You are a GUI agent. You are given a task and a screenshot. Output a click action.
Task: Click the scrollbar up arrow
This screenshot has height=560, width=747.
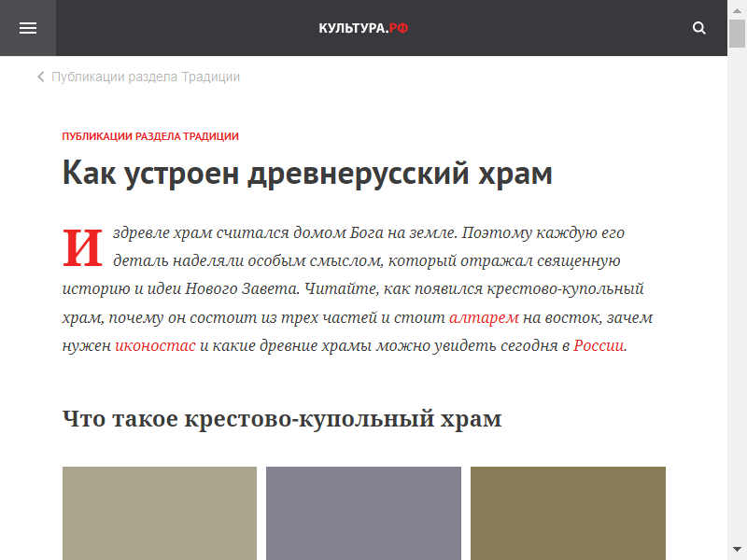coord(737,10)
